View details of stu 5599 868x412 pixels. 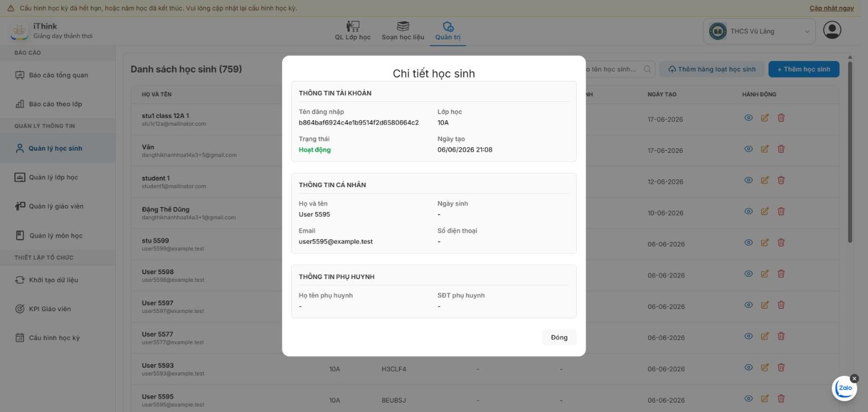(x=748, y=243)
